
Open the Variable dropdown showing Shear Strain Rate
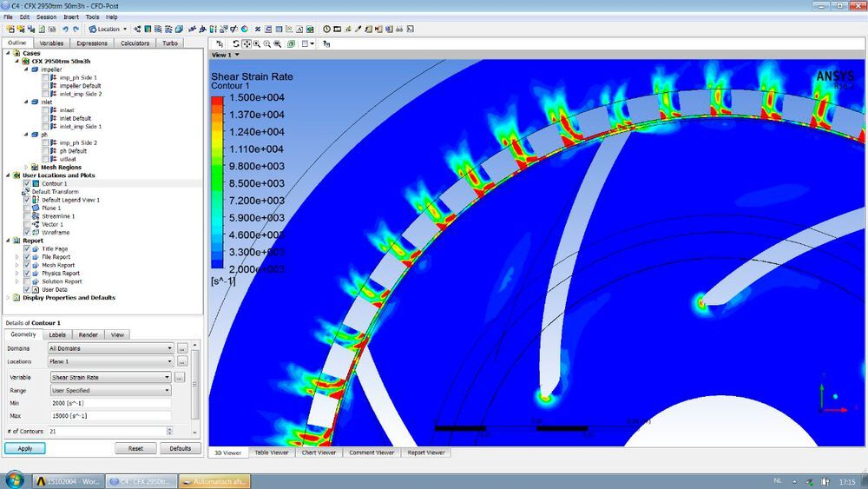[111, 377]
